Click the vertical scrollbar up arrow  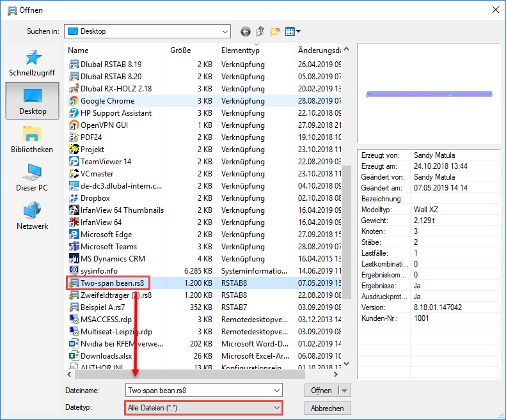[347, 49]
